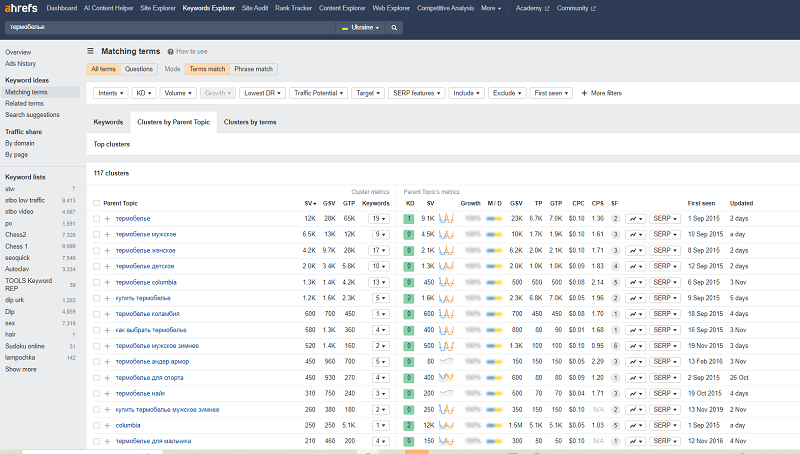
Task: Open trend chart button for термобелье row
Action: [636, 219]
